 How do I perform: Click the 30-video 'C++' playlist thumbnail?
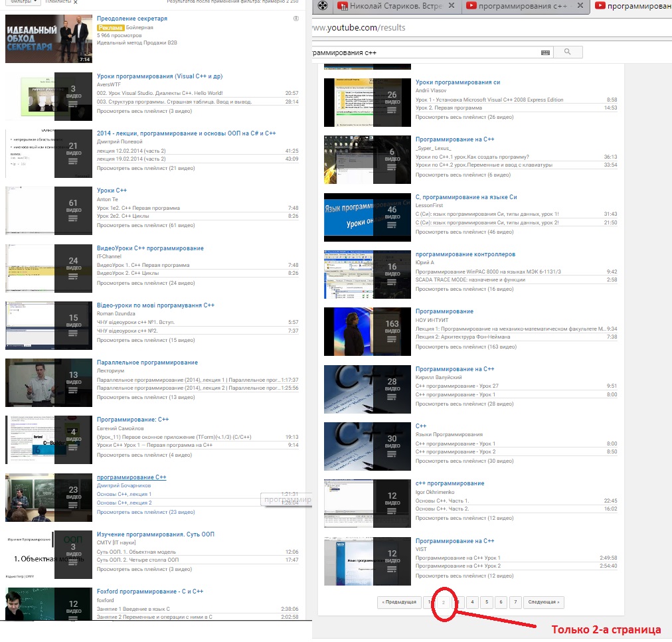[367, 447]
